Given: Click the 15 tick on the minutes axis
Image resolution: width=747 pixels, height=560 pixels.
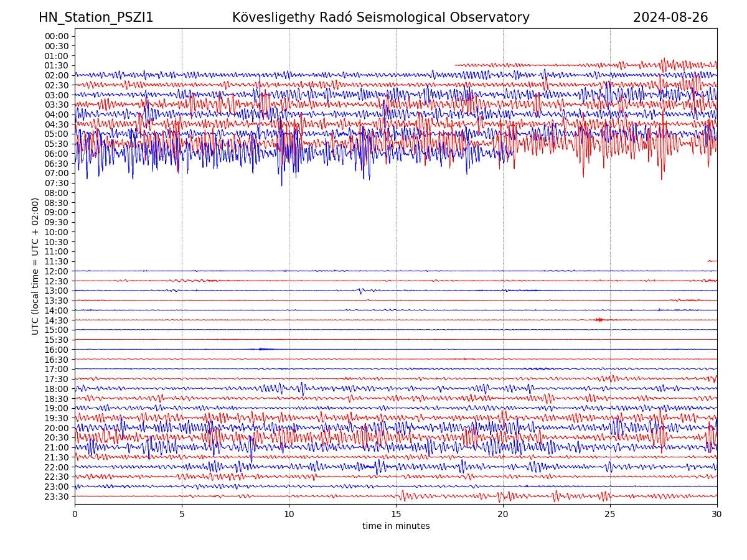Looking at the screenshot, I should 396,514.
